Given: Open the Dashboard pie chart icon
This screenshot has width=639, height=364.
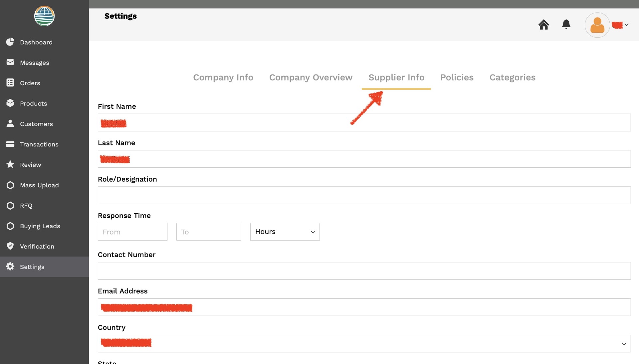Looking at the screenshot, I should coord(10,42).
